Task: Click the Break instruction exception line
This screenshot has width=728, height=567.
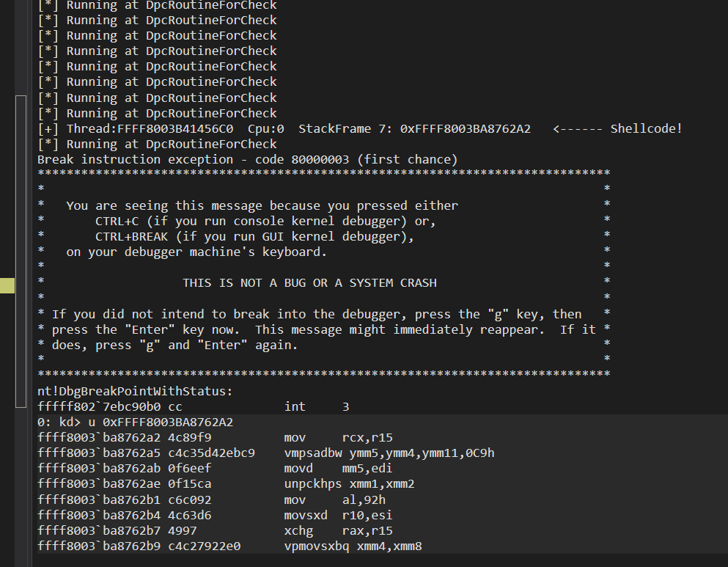Action: [248, 159]
